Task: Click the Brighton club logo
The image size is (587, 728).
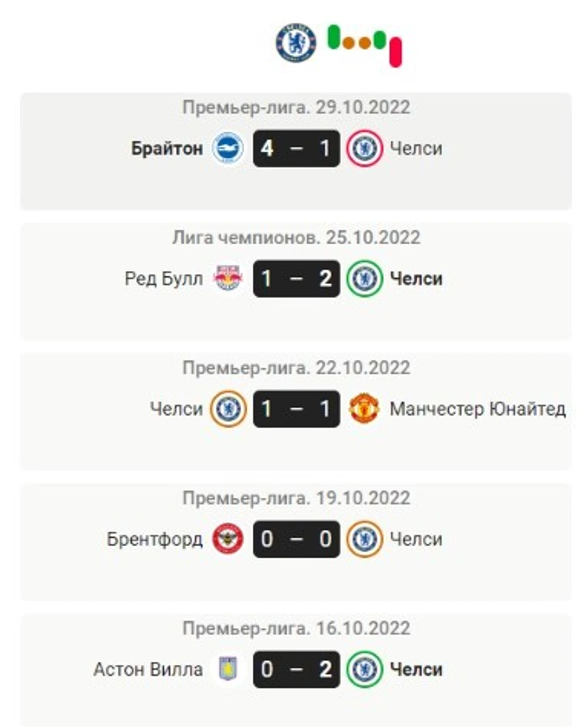Action: [x=228, y=148]
